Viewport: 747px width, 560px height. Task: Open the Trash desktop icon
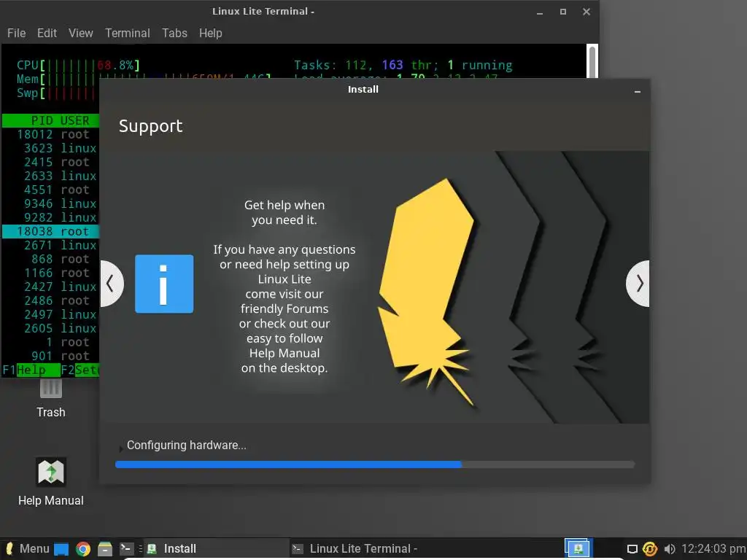coord(51,399)
